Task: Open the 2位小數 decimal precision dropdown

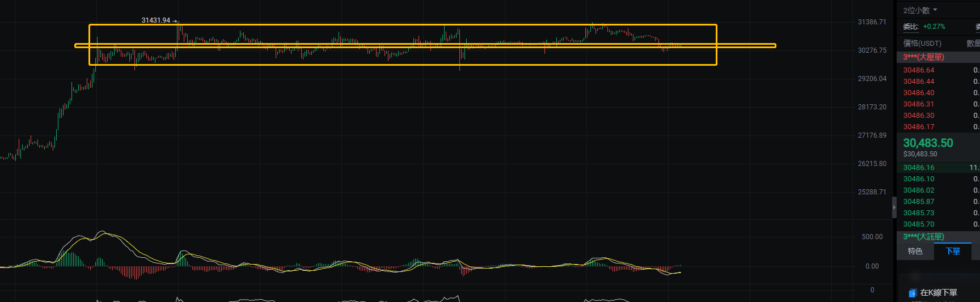Action: point(920,10)
